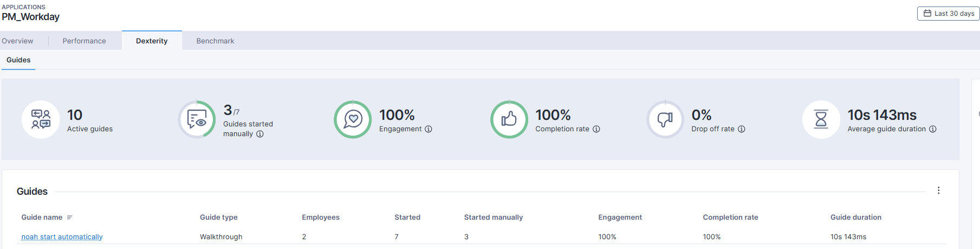Sort by the Guide name column icon
Screen dimensions: 980x249
(x=69, y=218)
